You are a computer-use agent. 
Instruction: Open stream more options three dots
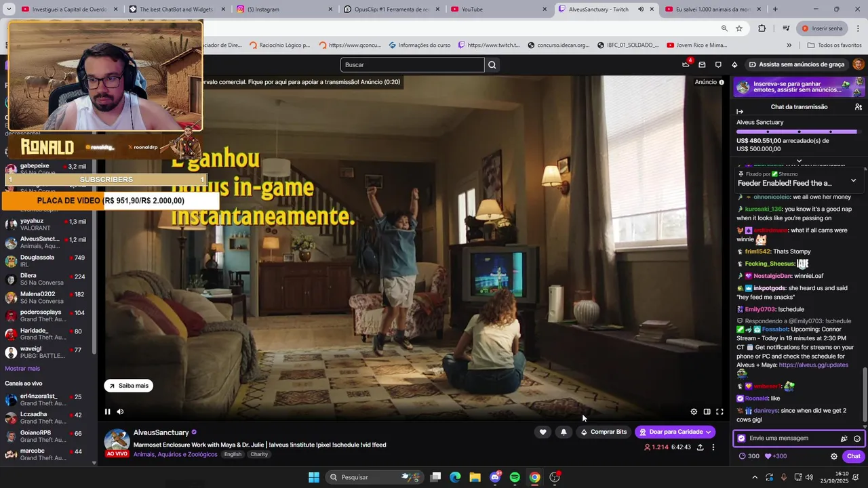click(713, 447)
